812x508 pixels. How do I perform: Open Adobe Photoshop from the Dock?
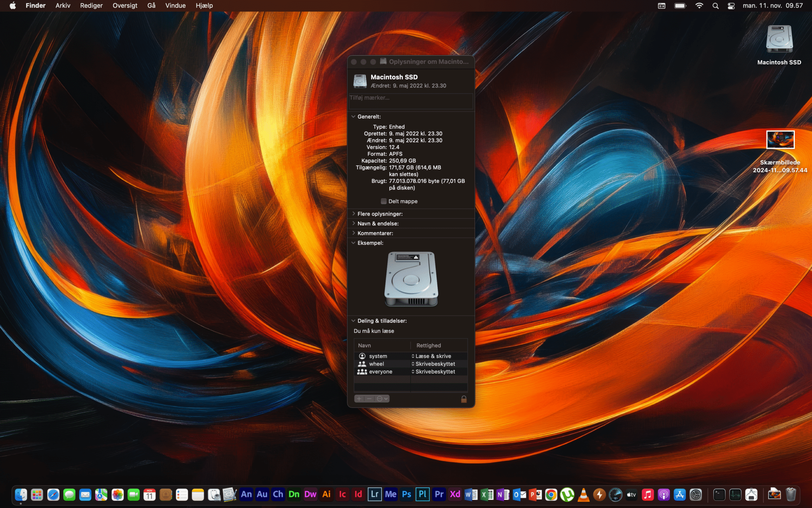pos(406,495)
